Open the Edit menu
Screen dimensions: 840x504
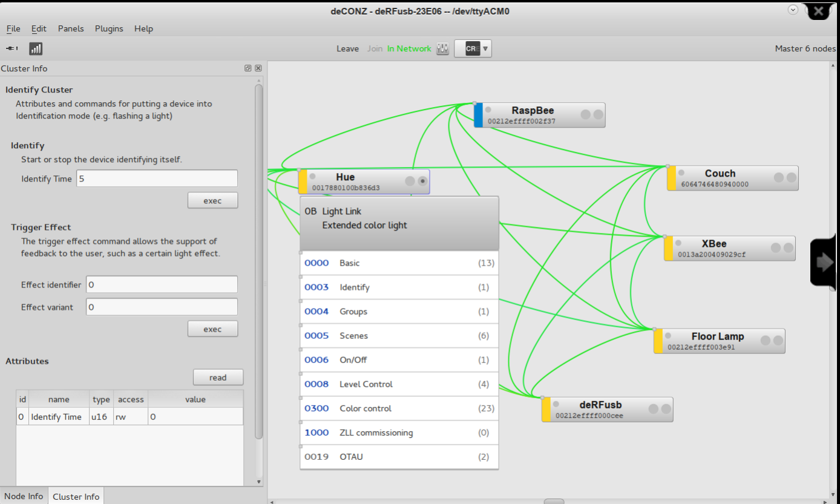39,28
